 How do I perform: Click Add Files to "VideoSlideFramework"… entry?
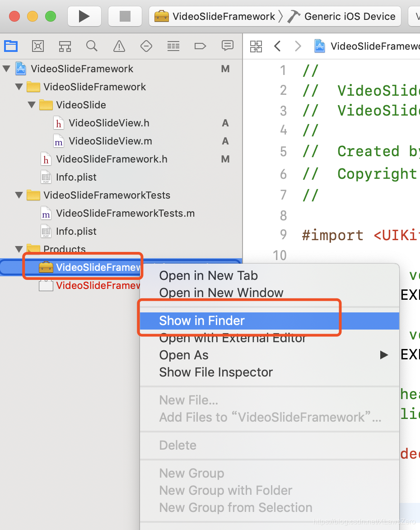[270, 418]
